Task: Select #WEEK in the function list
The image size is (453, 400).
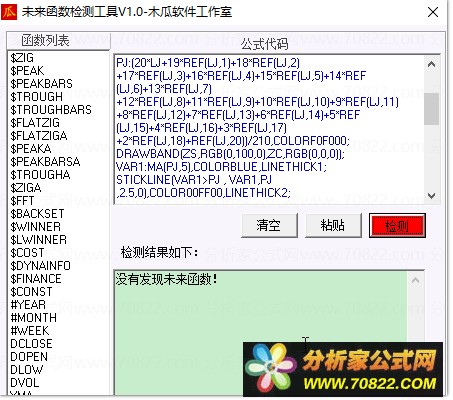Action: [x=30, y=331]
